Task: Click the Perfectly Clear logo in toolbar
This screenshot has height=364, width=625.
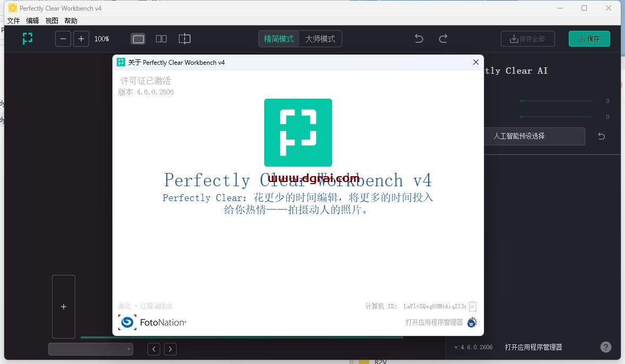Action: pos(28,39)
